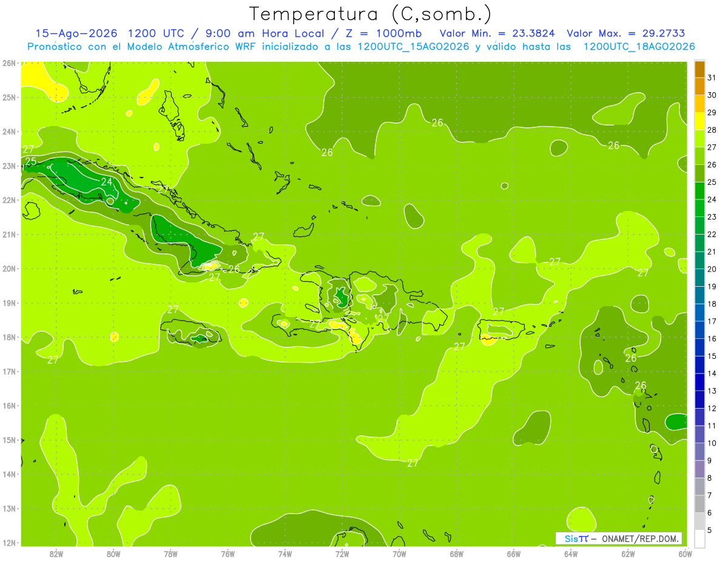Click the 'Valor Max. = 29.2733' readout
728x562 pixels.
point(626,33)
